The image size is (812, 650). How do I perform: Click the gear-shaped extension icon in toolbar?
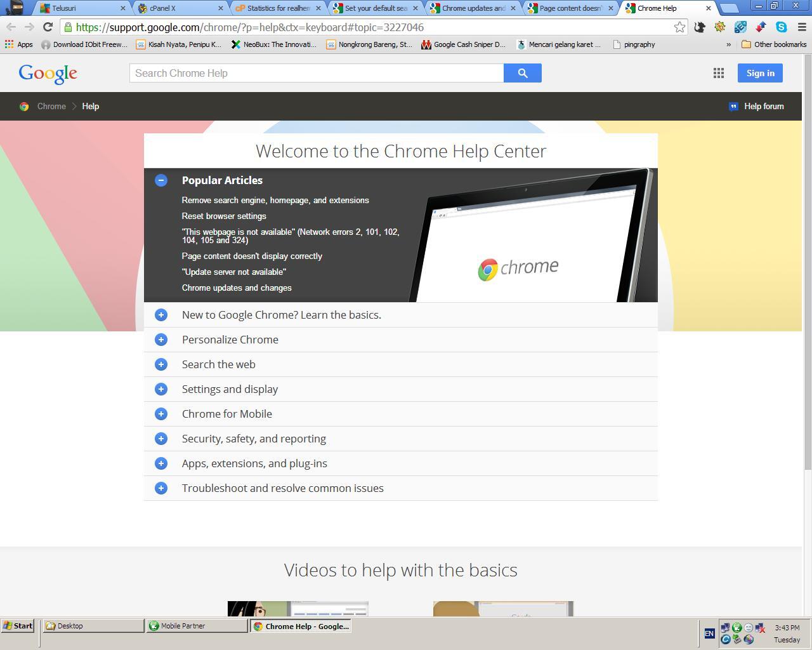(x=720, y=27)
